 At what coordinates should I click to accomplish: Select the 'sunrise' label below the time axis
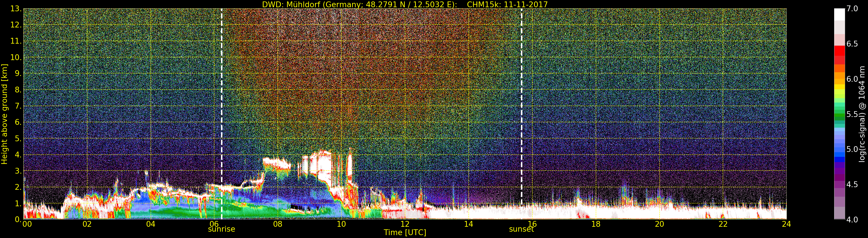[221, 229]
